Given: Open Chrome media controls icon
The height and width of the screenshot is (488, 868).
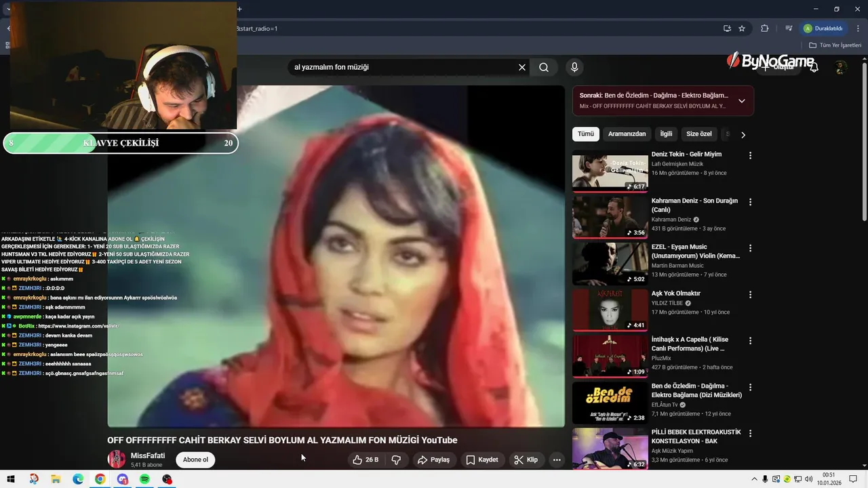Looking at the screenshot, I should click(x=789, y=28).
